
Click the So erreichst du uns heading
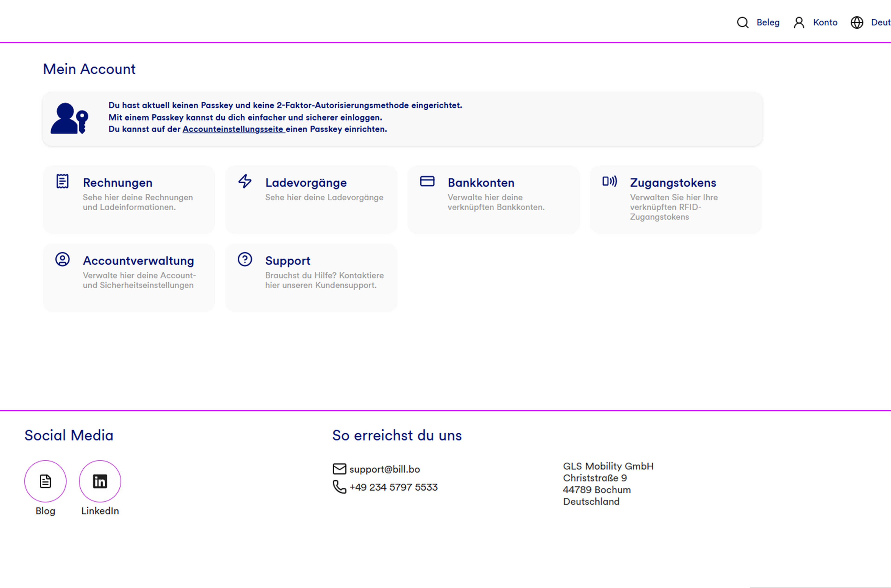point(397,435)
